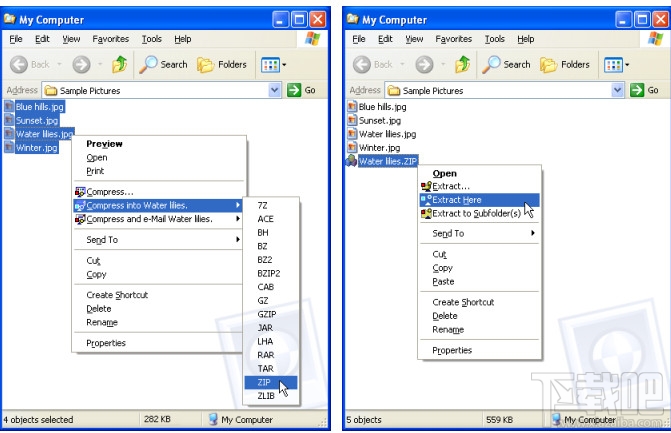Expand Address dropdown in left window

click(274, 90)
